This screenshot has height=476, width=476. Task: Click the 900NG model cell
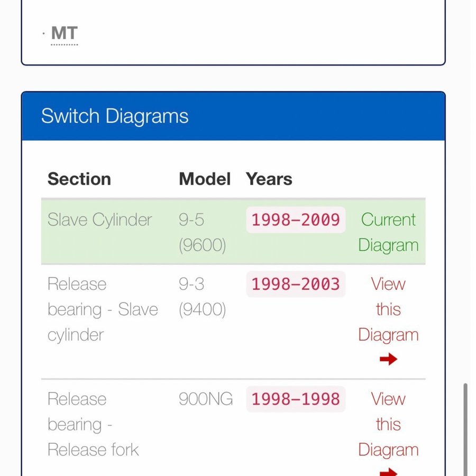pyautogui.click(x=206, y=399)
